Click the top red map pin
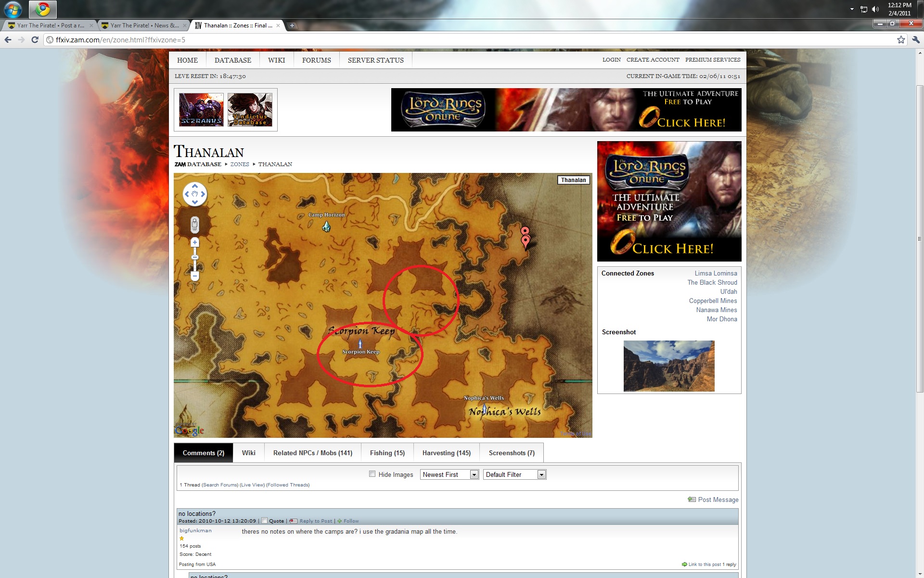924x578 pixels. tap(525, 232)
